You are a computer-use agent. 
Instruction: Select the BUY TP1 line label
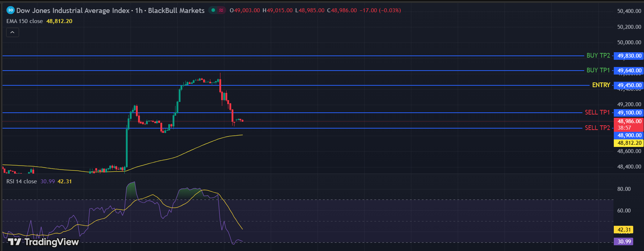click(598, 70)
